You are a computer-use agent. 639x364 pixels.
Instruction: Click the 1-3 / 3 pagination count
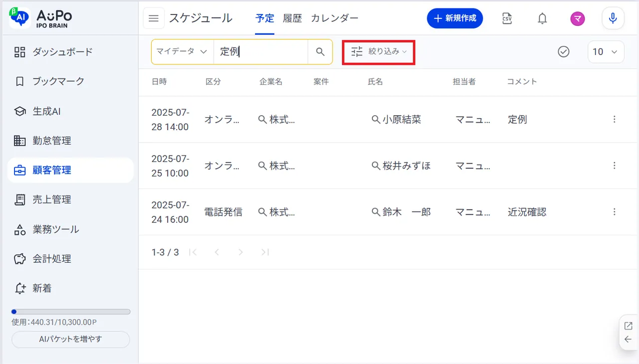[x=165, y=252]
